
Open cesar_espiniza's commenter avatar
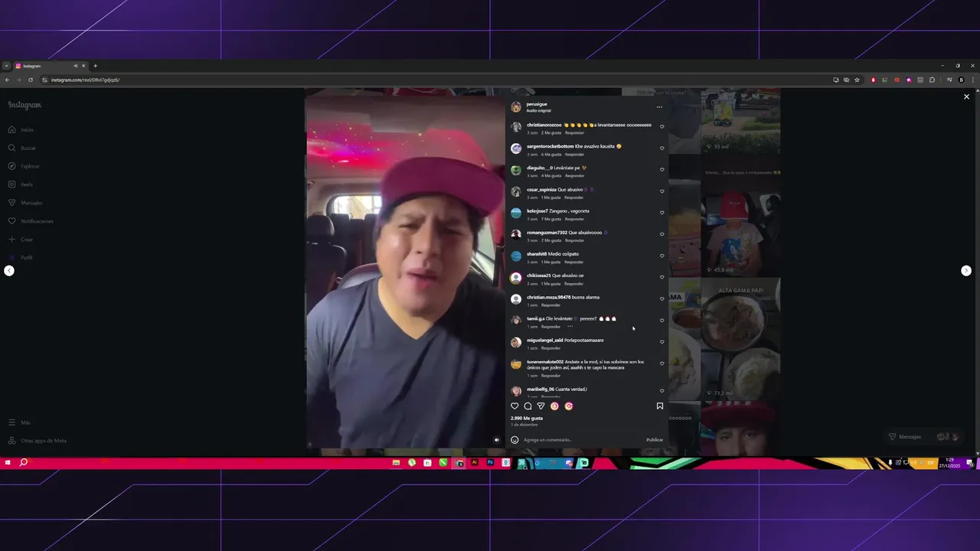[516, 191]
